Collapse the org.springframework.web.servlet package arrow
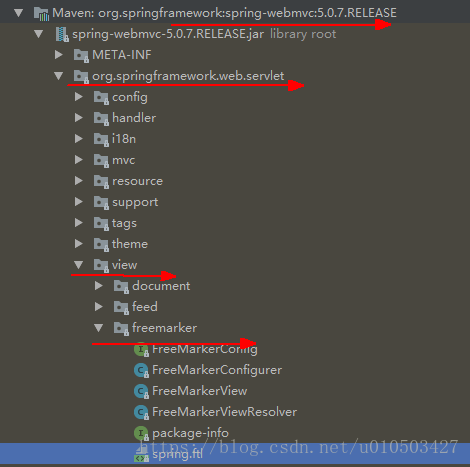The image size is (470, 467). [x=59, y=76]
